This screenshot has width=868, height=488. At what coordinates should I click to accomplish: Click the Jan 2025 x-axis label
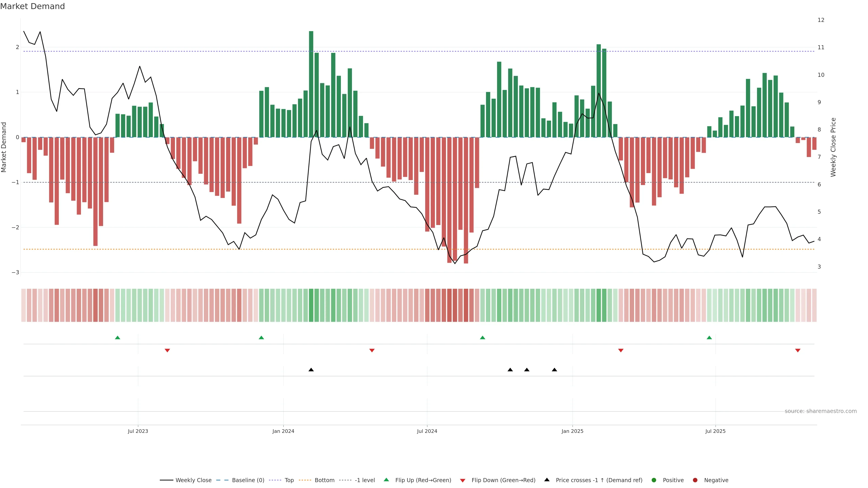pyautogui.click(x=572, y=431)
